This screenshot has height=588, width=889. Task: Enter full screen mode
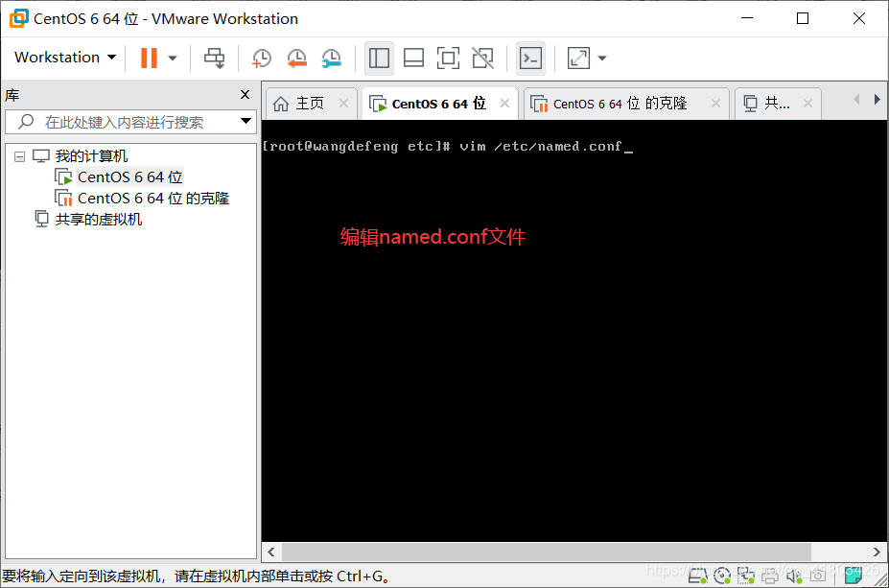coord(448,58)
